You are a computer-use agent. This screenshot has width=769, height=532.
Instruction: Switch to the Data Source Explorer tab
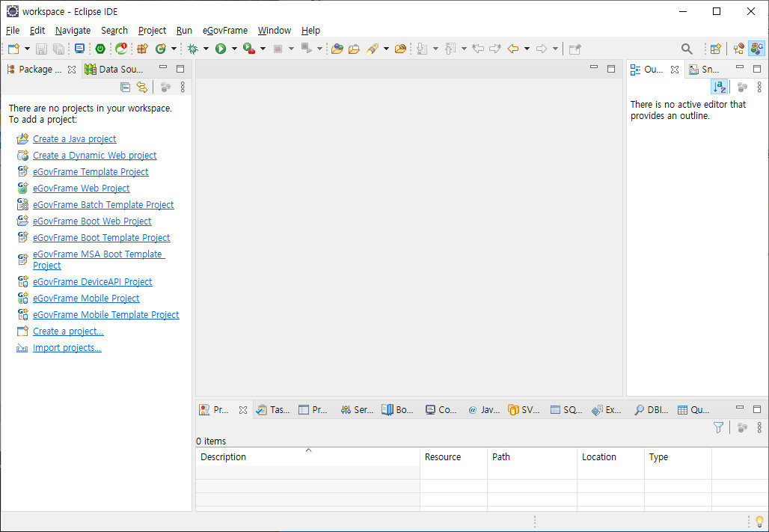[x=114, y=69]
